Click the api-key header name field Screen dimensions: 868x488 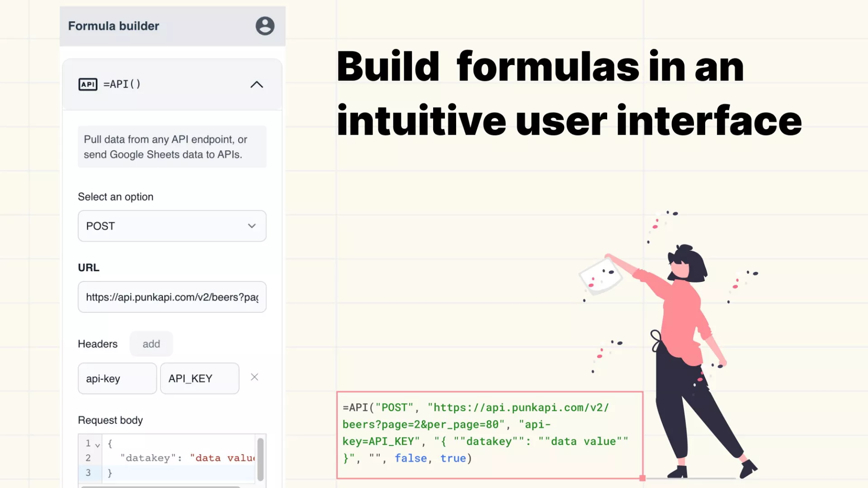[117, 379]
